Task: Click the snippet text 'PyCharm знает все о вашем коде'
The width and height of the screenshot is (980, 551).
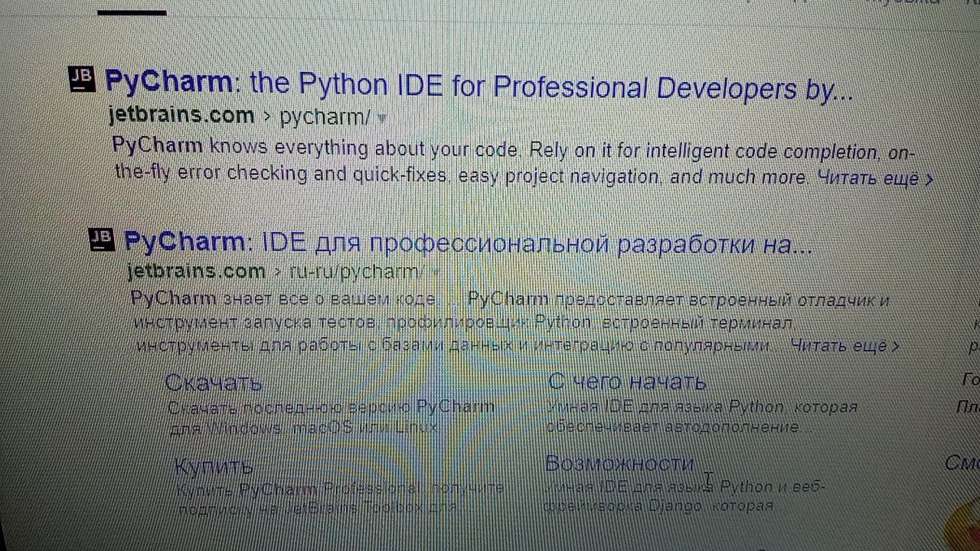Action: click(x=284, y=298)
